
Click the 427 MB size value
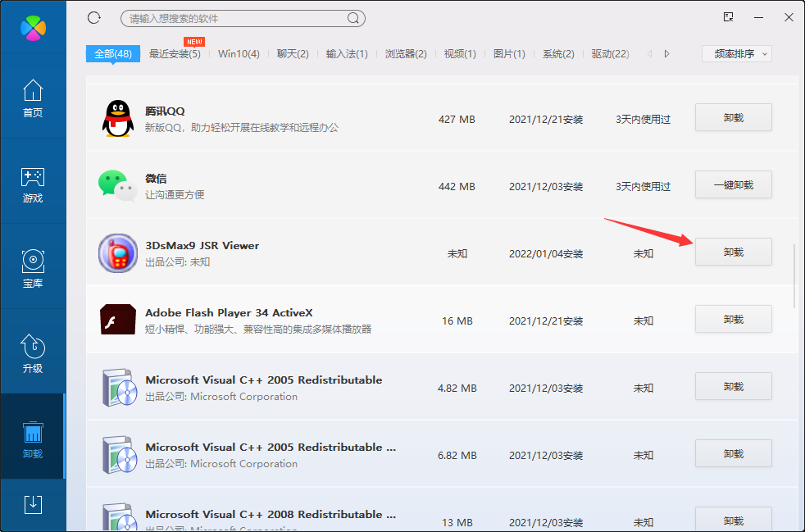coord(457,119)
